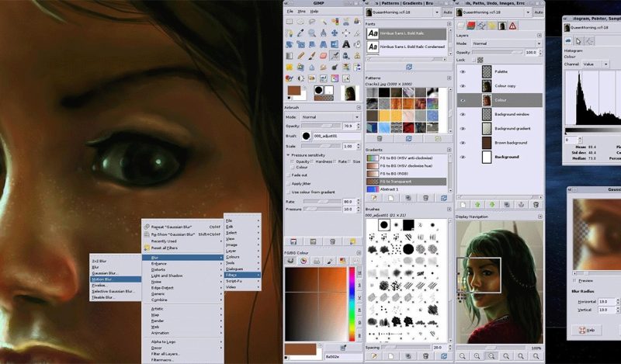
Task: Select the Move tool
Action: (x=335, y=33)
